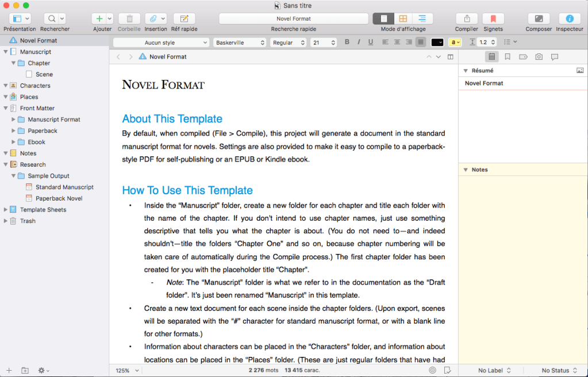Viewport: 588px width, 377px height.
Task: Click the No Status selector
Action: coord(559,371)
